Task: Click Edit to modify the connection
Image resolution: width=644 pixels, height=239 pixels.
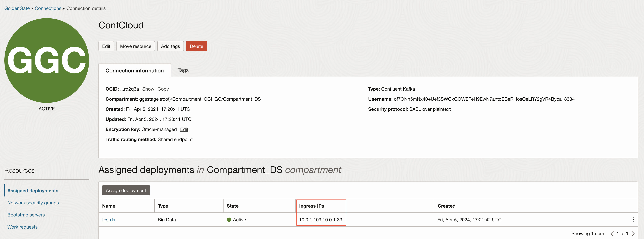Action: tap(106, 46)
